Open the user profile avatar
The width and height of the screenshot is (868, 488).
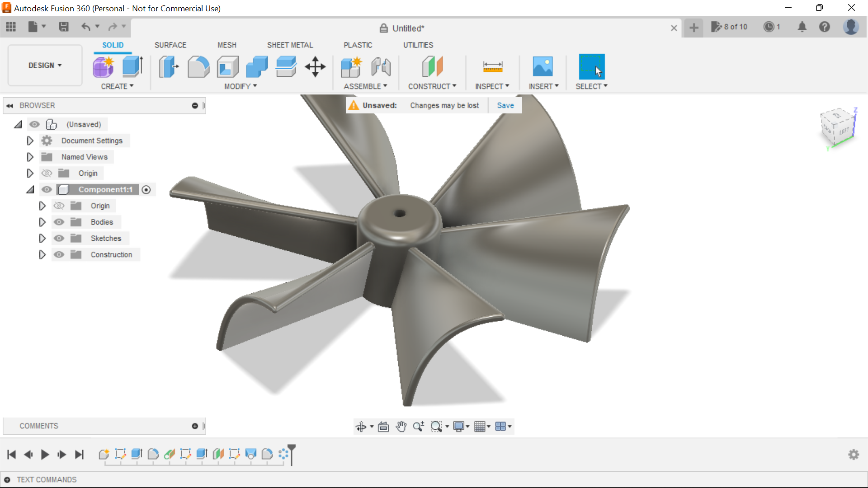[851, 27]
